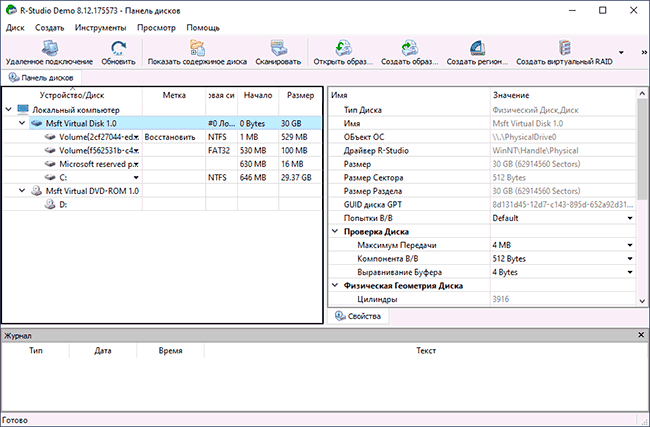Screen dimensions: 650x427
Task: Click the Создать образ icon
Action: [x=410, y=48]
